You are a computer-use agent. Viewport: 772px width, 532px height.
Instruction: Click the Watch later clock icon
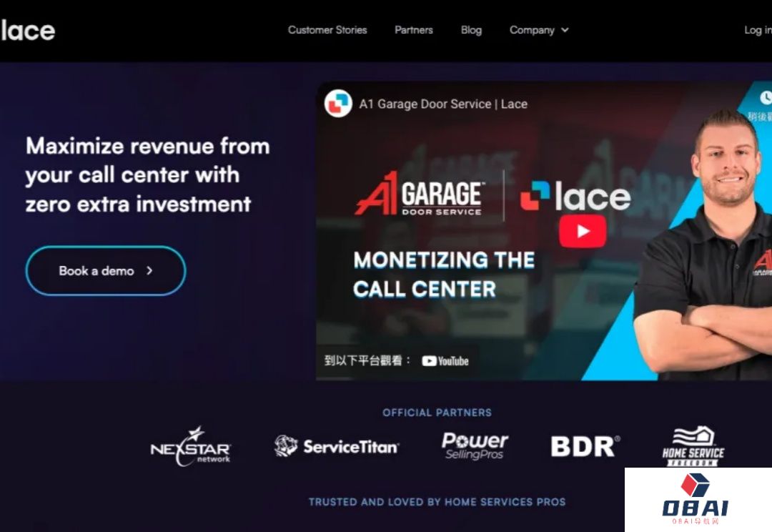click(765, 97)
